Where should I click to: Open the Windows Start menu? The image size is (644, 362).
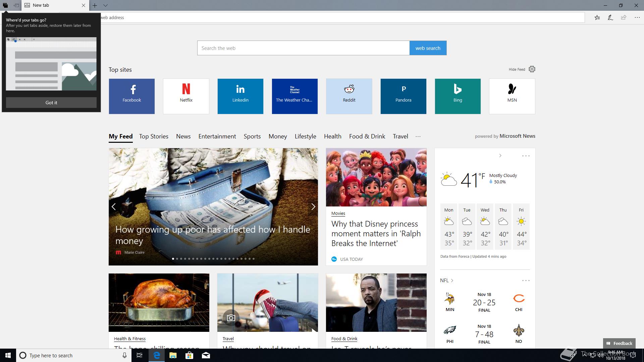point(8,355)
